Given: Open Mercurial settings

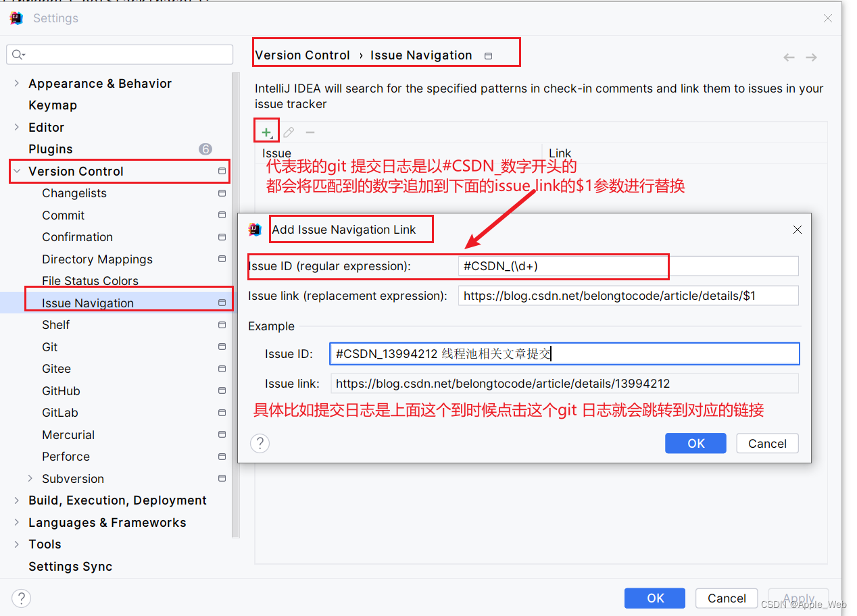Looking at the screenshot, I should point(68,435).
